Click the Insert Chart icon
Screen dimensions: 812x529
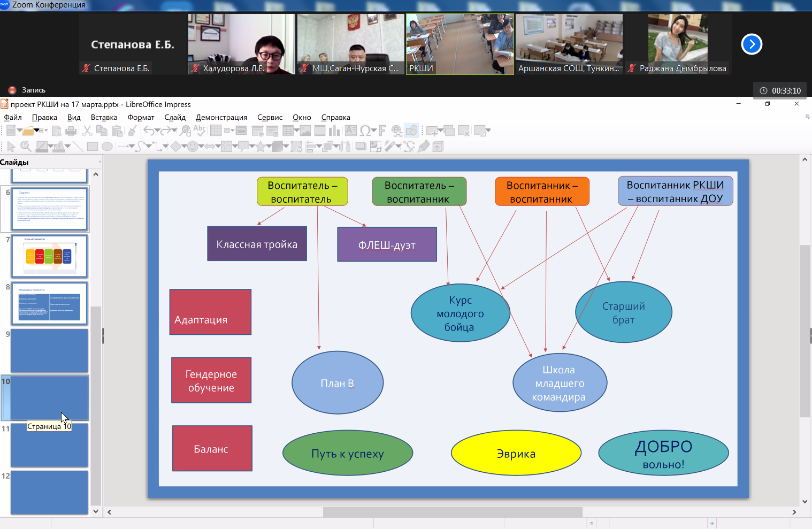coord(334,131)
